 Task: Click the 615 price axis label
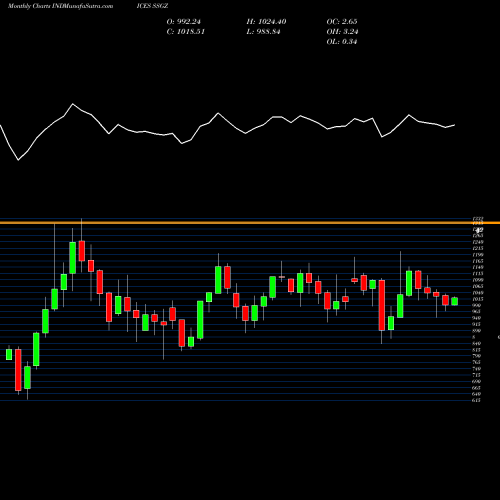pos(476,400)
